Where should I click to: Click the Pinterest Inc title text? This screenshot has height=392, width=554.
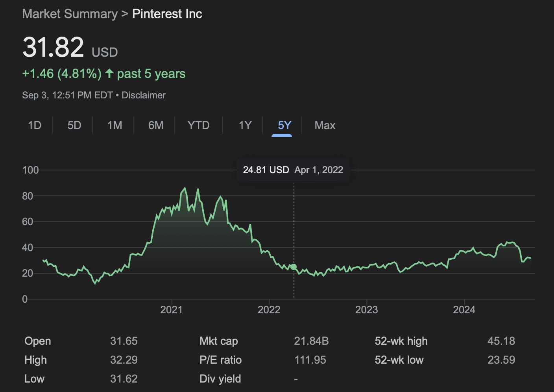click(x=167, y=14)
